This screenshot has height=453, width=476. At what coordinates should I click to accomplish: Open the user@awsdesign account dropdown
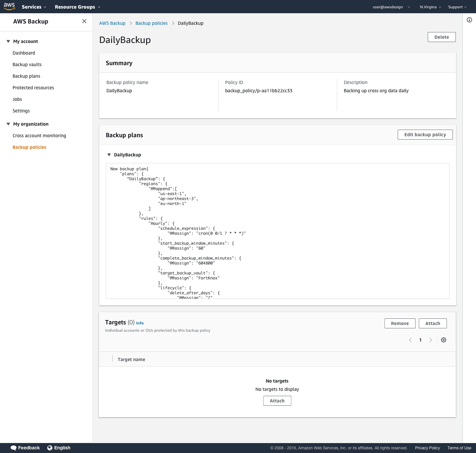(390, 7)
